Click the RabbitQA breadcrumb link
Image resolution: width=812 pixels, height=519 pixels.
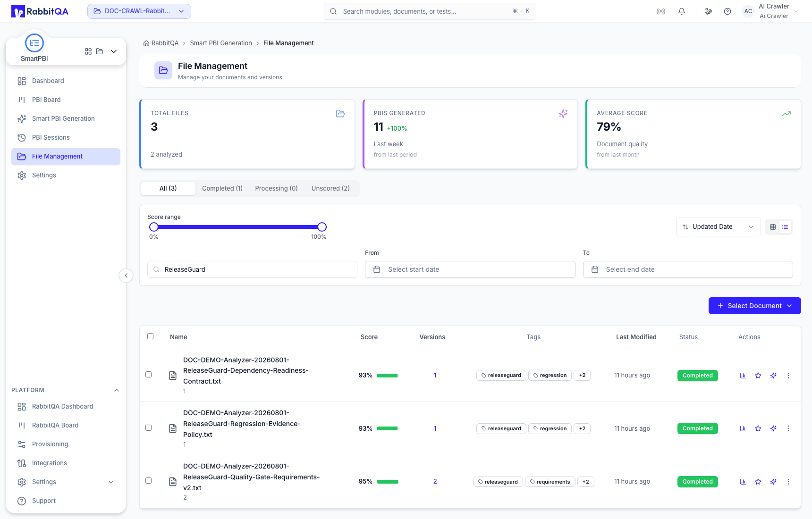(x=165, y=43)
